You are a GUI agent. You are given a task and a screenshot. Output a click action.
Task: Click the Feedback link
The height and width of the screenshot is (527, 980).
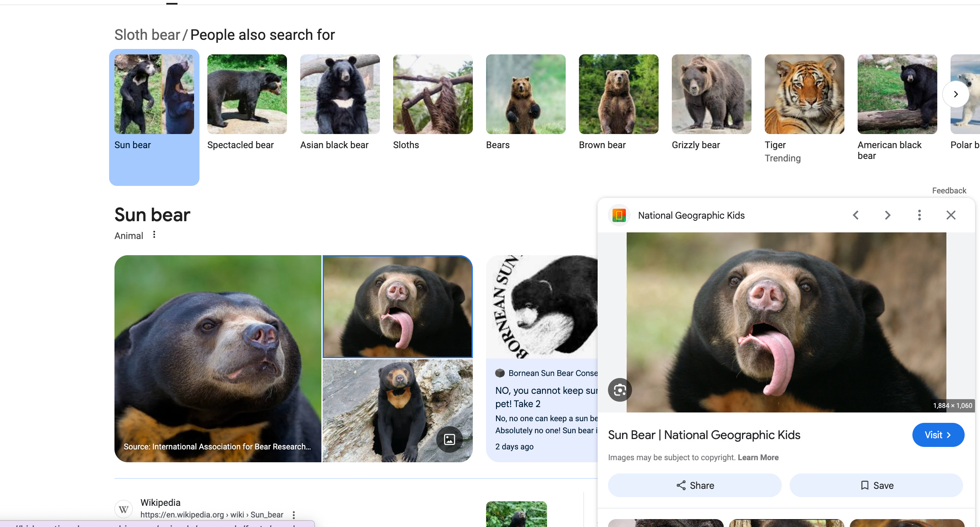[949, 190]
